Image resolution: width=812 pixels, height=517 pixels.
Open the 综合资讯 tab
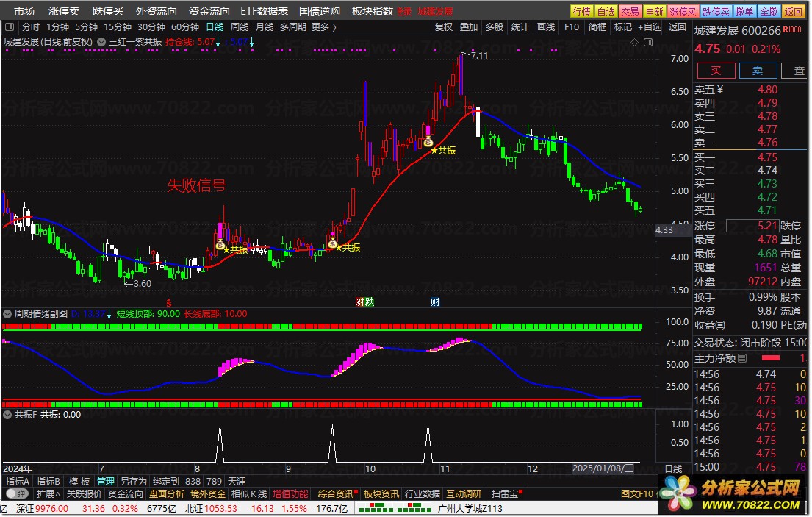pyautogui.click(x=337, y=493)
